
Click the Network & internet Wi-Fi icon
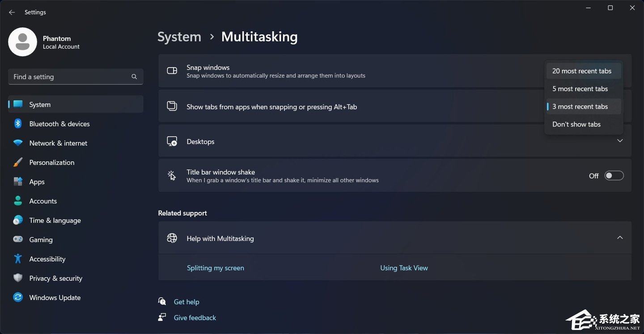pos(18,143)
